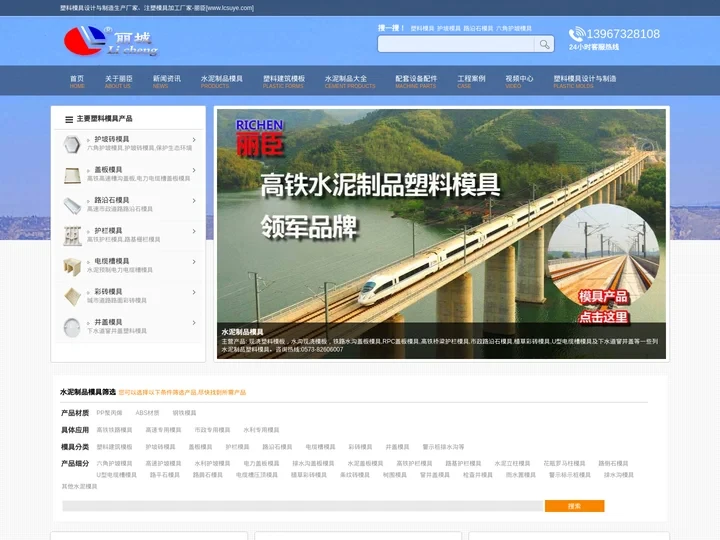The width and height of the screenshot is (720, 540).
Task: Open 塑料建筑模板 PLASTIC FORMS menu item
Action: 284,81
